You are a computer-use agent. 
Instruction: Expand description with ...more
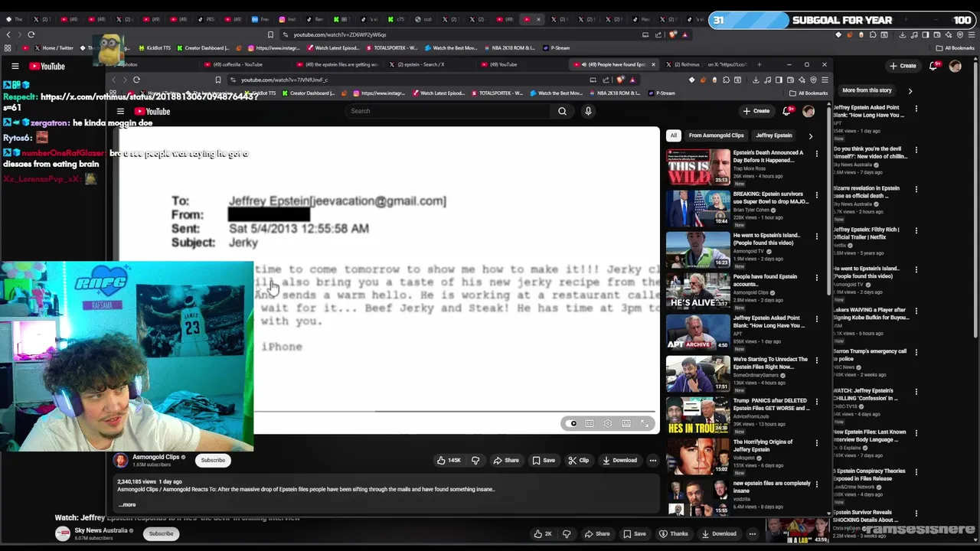pos(127,504)
